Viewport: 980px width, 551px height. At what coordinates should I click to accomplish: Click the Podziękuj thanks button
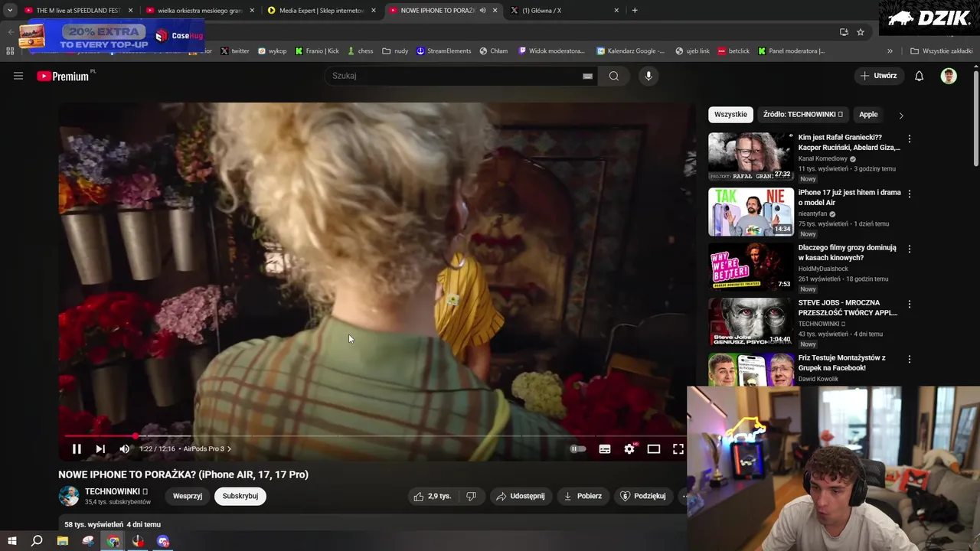[x=643, y=496]
